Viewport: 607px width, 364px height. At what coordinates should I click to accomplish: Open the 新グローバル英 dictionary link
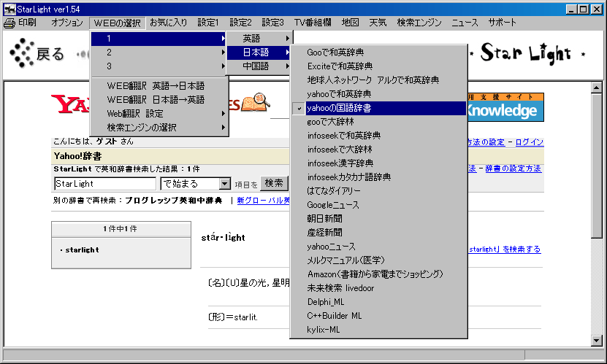[x=263, y=201]
